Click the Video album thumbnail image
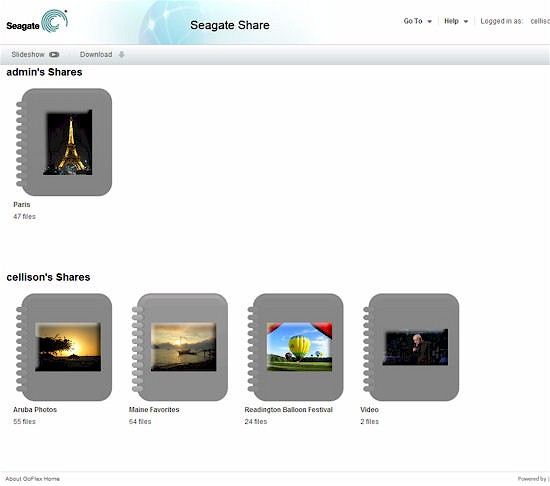The width and height of the screenshot is (550, 486). [415, 347]
